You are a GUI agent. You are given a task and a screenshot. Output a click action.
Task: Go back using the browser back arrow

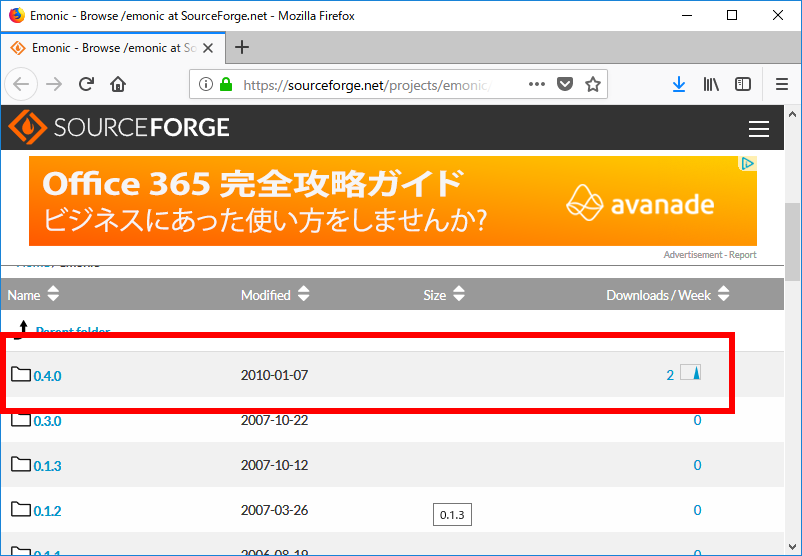[x=21, y=84]
